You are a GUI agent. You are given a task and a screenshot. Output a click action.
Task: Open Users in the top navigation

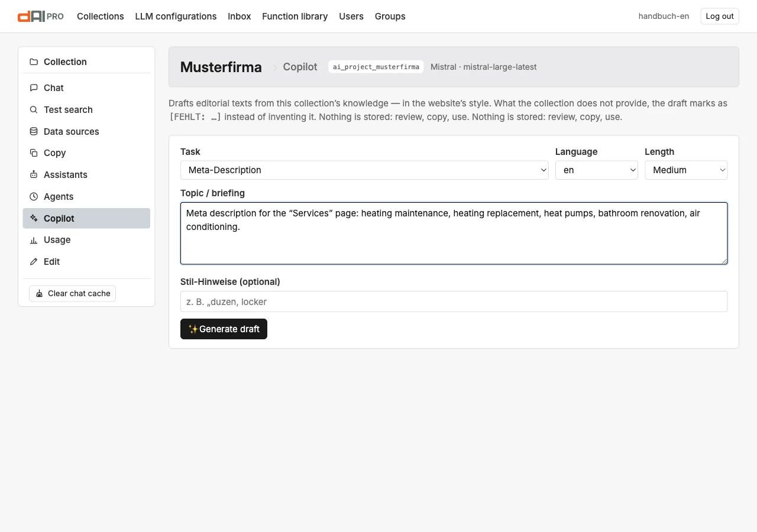click(351, 17)
